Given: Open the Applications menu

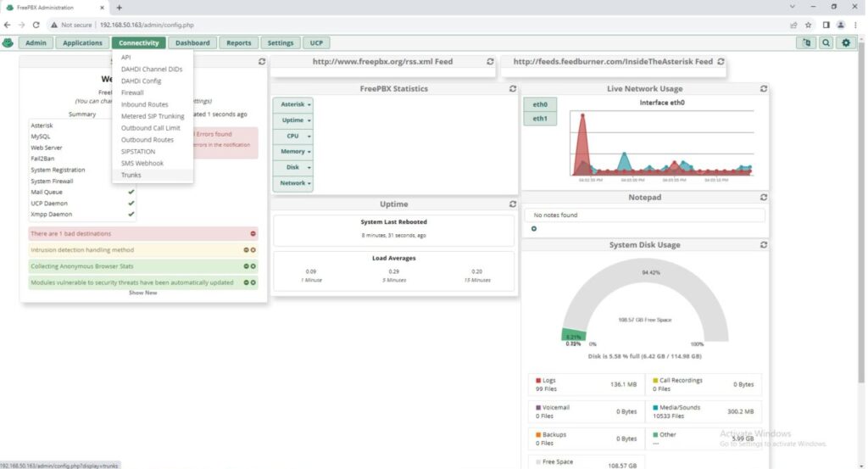Looking at the screenshot, I should point(82,42).
